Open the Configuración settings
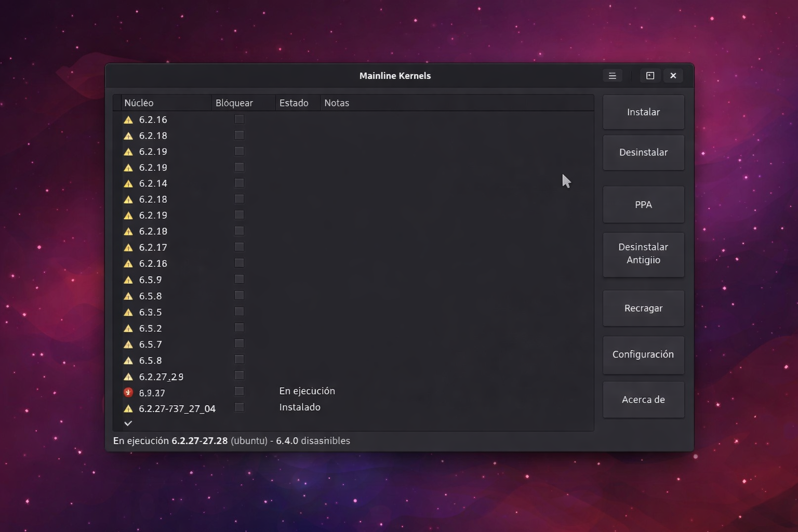Viewport: 798px width, 532px height. point(643,355)
